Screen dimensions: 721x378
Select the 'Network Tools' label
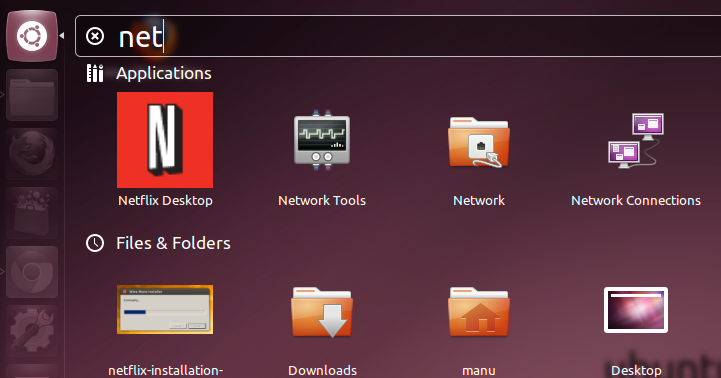click(322, 200)
